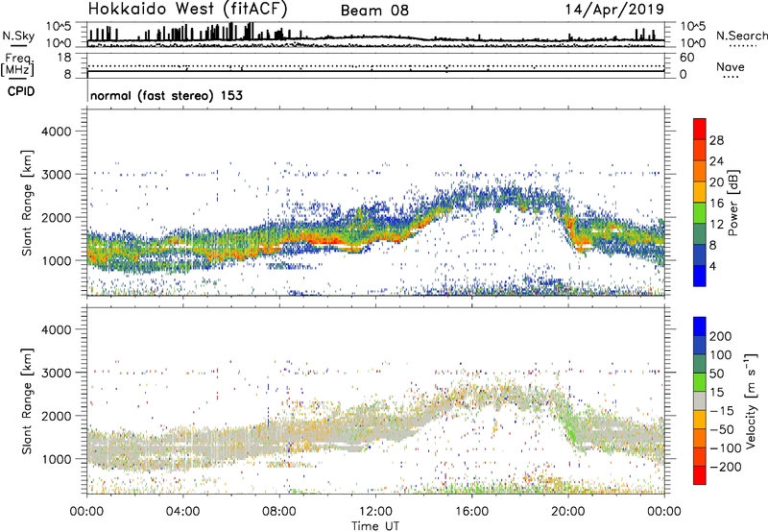
Task: Click the 'CPID' label
Action: coord(21,91)
